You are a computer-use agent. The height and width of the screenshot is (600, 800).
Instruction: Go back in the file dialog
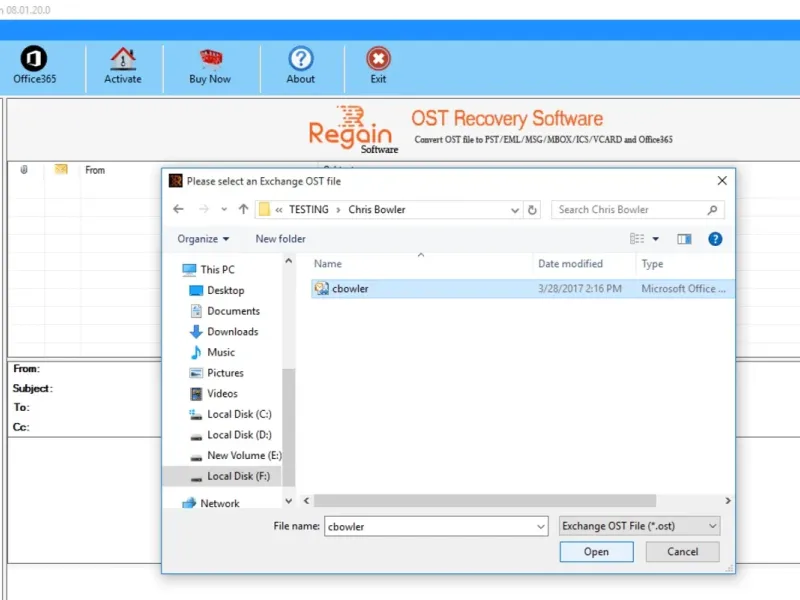coord(178,209)
